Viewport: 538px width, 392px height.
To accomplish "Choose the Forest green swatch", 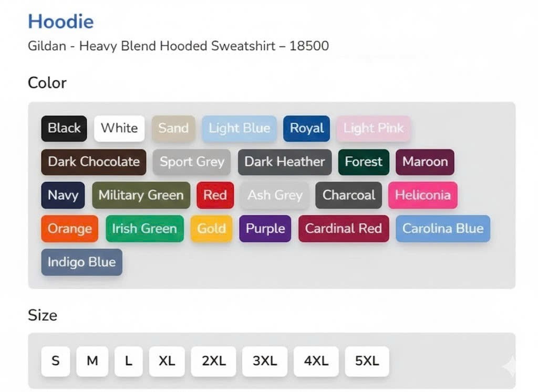I will pyautogui.click(x=364, y=162).
